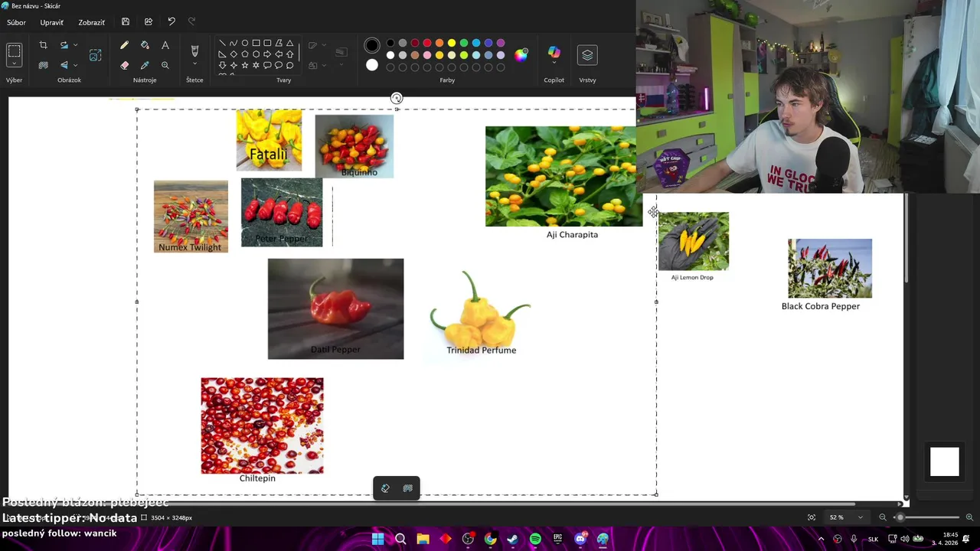Open Discord from the taskbar
This screenshot has width=980, height=551.
point(580,540)
